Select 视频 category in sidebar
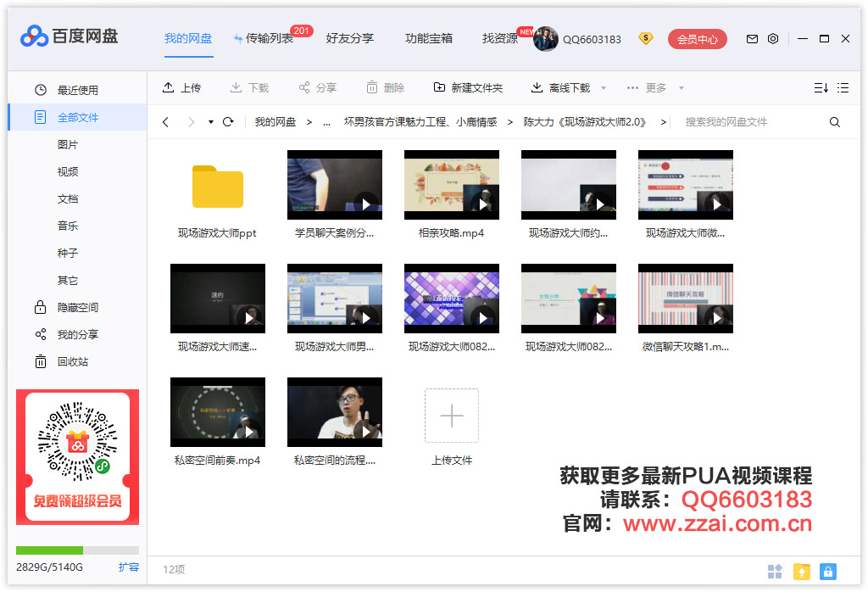The image size is (868, 592). tap(68, 171)
